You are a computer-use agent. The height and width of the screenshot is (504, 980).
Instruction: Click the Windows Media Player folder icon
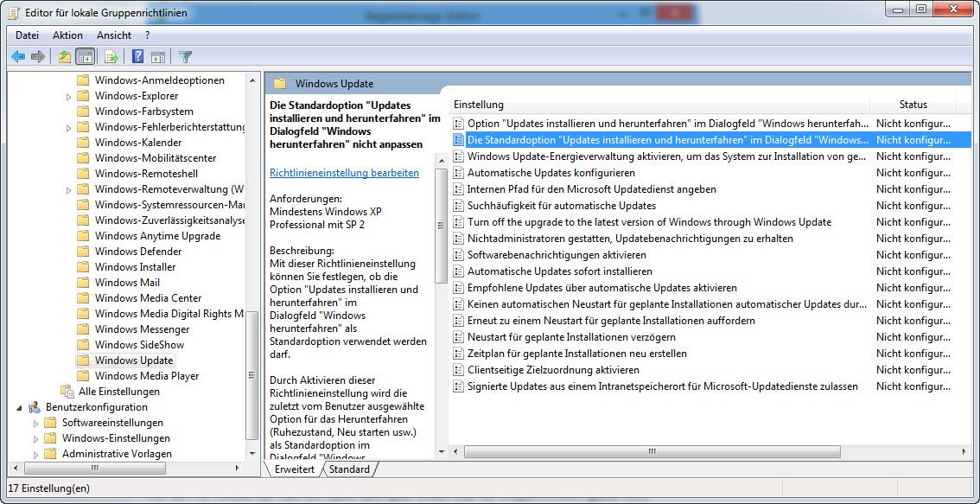click(82, 376)
